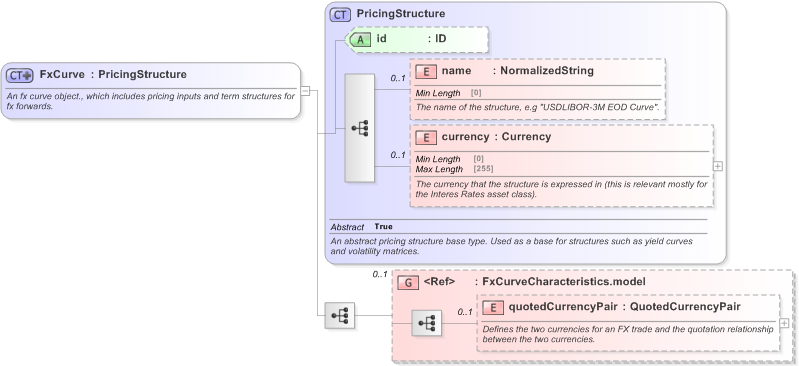Click the G group icon beside <Ref>
Image resolution: width=799 pixels, height=366 pixels.
[408, 282]
